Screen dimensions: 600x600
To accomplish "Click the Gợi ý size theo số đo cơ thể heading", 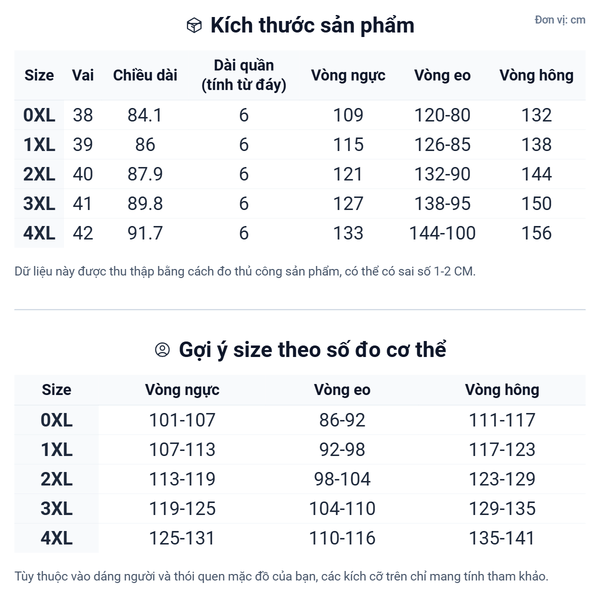I will click(312, 350).
